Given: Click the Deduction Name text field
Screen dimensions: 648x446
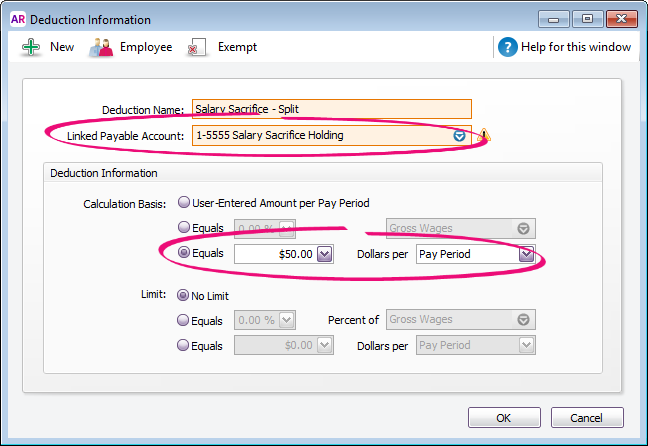Looking at the screenshot, I should [331, 110].
